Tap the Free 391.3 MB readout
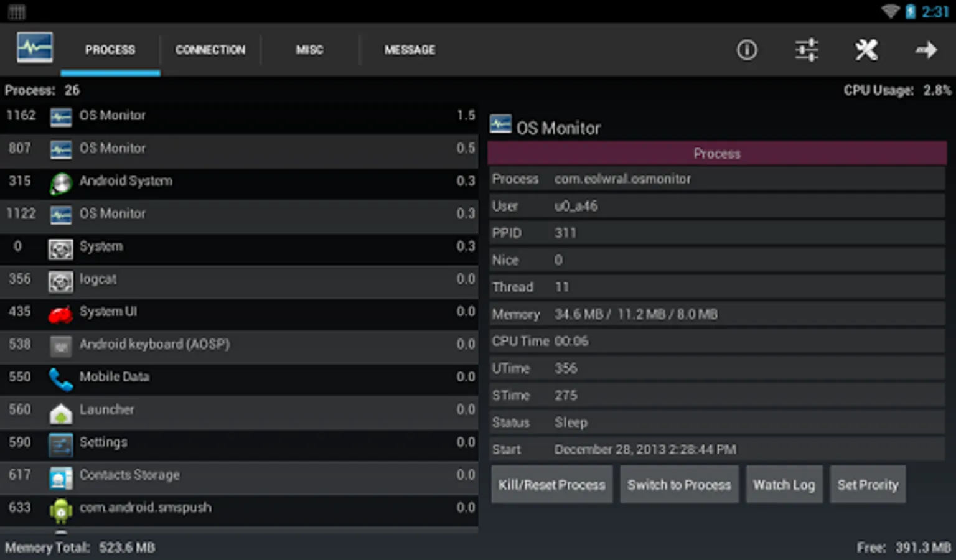Image resolution: width=956 pixels, height=560 pixels. pyautogui.click(x=904, y=548)
